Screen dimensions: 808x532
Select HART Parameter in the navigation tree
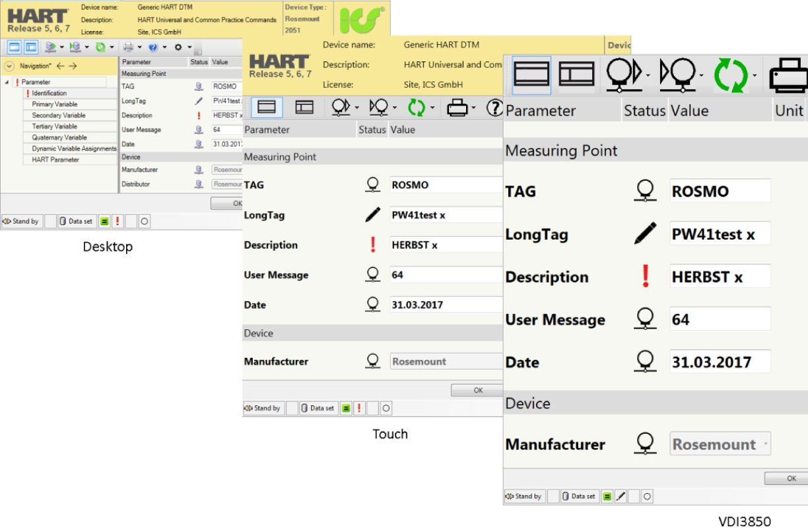click(x=55, y=160)
